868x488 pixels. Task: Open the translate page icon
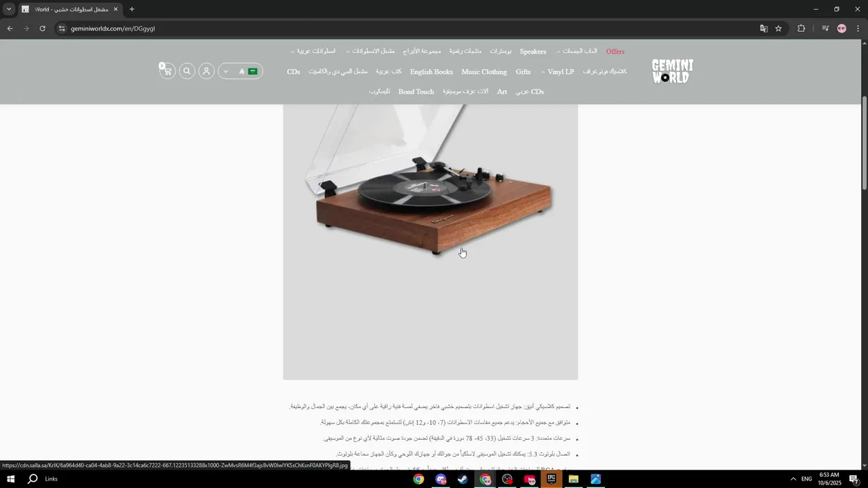click(764, 28)
